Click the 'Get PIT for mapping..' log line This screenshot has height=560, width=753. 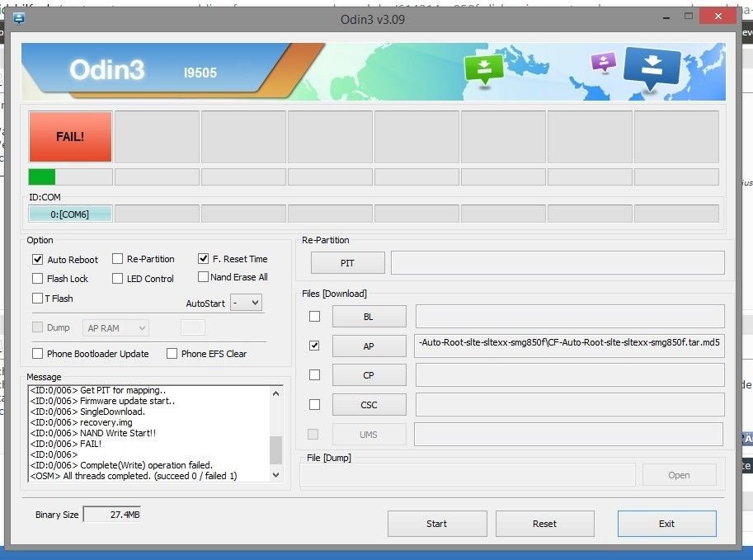click(98, 390)
